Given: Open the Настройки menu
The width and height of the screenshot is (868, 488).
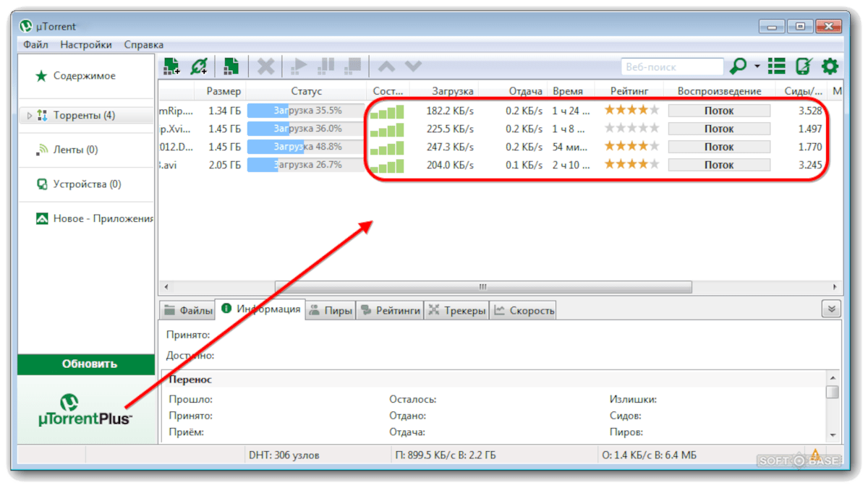Looking at the screenshot, I should [x=86, y=45].
